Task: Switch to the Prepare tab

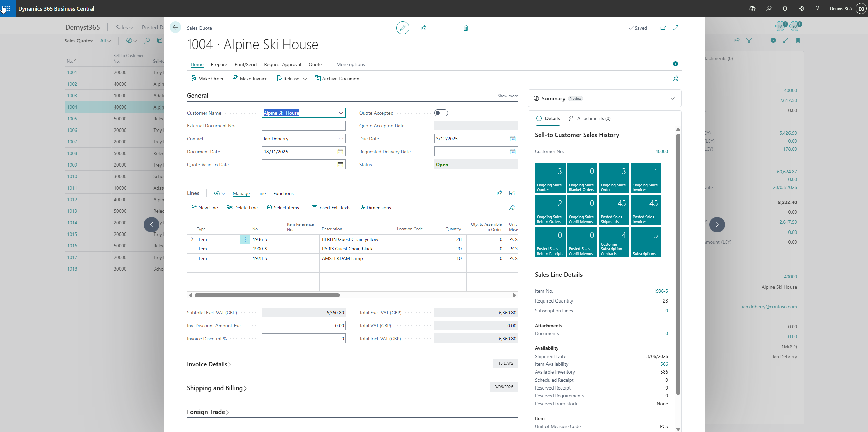Action: tap(219, 64)
